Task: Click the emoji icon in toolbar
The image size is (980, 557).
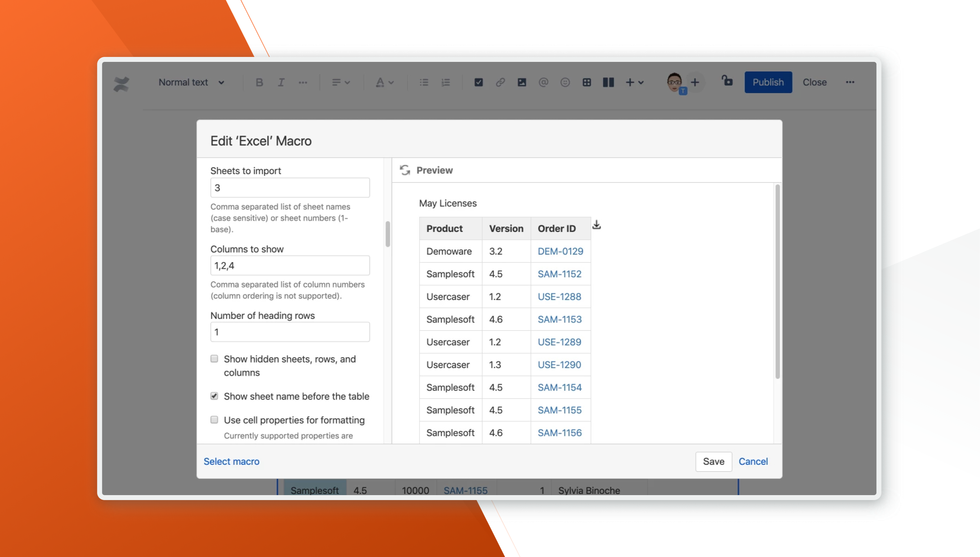Action: 565,82
